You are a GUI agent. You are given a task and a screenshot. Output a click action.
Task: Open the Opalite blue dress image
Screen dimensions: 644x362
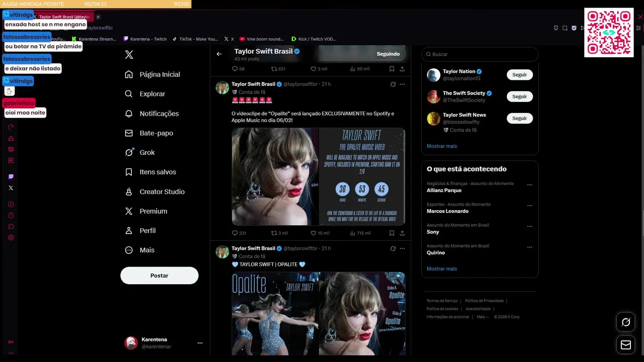(275, 314)
